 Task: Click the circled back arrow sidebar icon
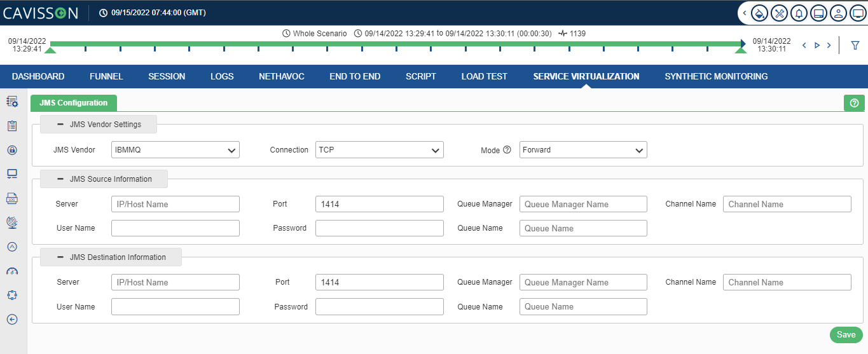tap(12, 320)
